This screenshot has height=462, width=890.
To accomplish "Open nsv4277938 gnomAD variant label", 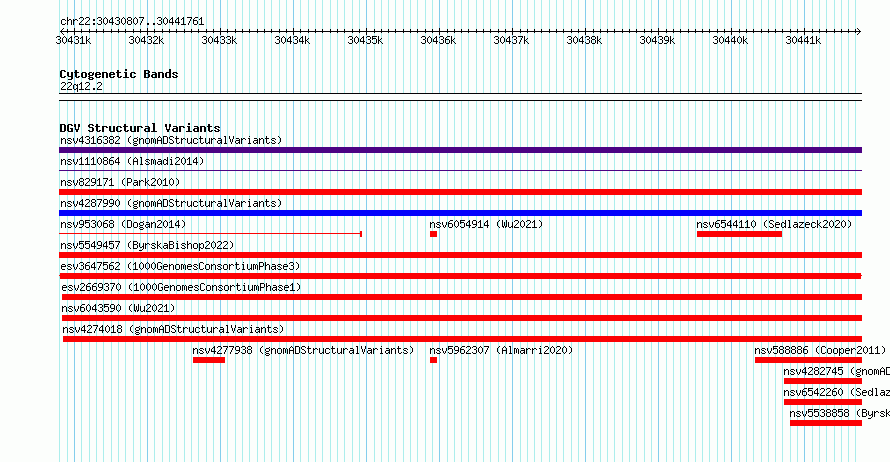I will [x=303, y=350].
